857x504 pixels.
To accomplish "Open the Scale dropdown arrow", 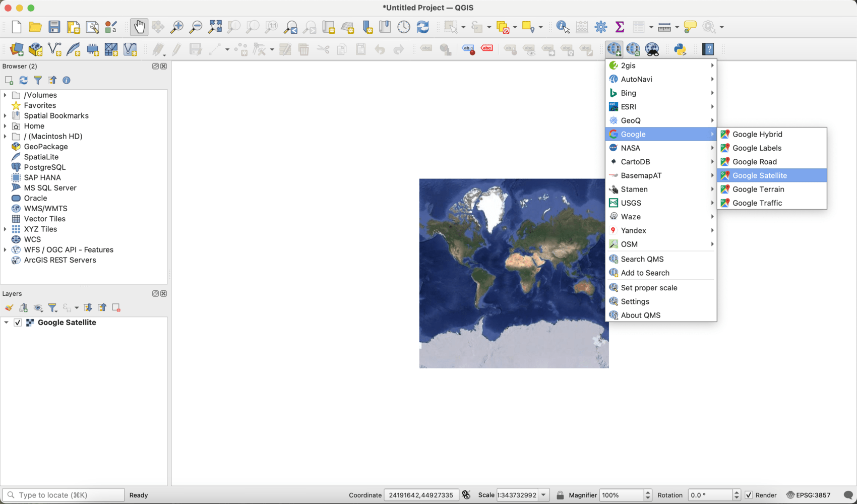I will (543, 495).
